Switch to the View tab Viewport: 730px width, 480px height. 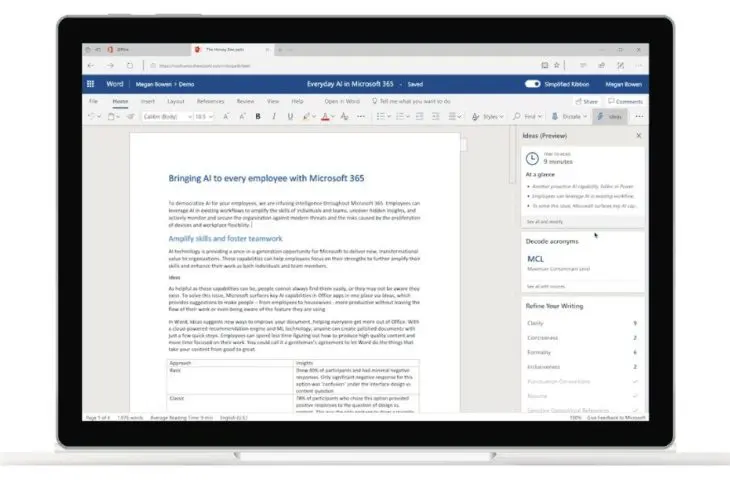(273, 101)
